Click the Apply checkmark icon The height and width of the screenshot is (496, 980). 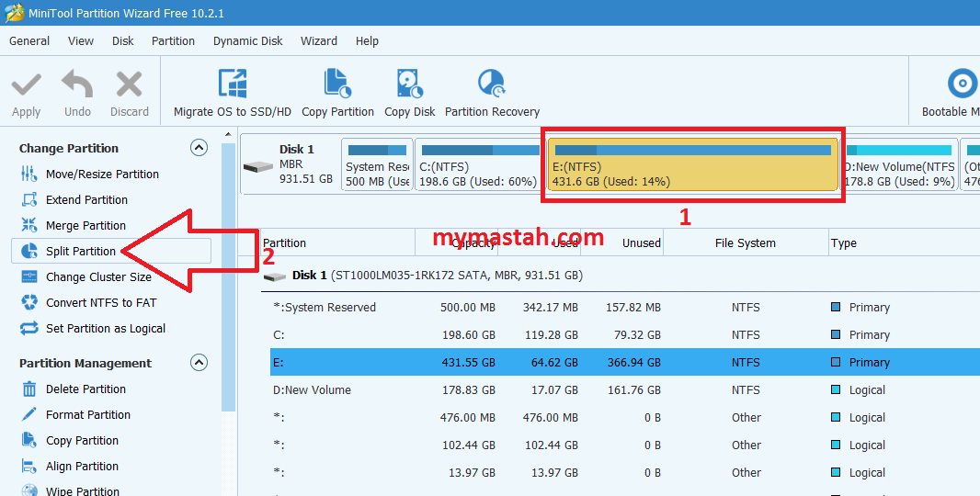[27, 85]
